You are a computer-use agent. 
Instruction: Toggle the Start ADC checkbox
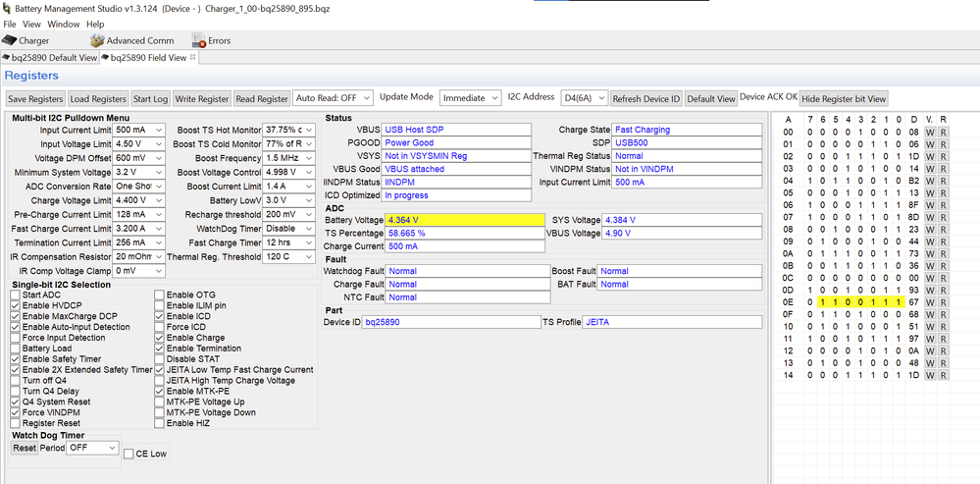16,295
